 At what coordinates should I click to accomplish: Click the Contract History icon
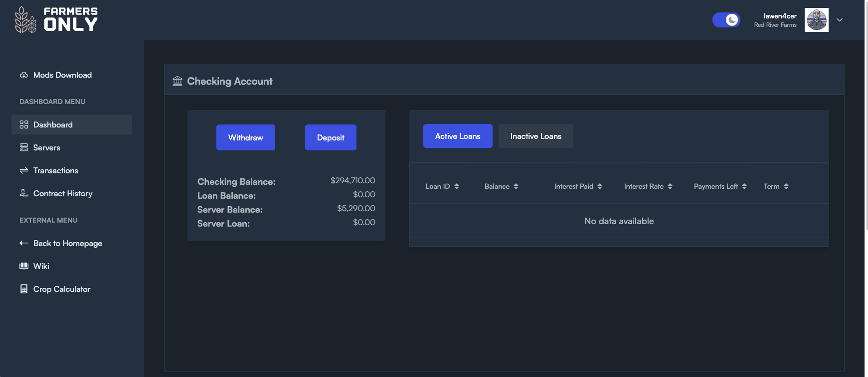(x=24, y=193)
